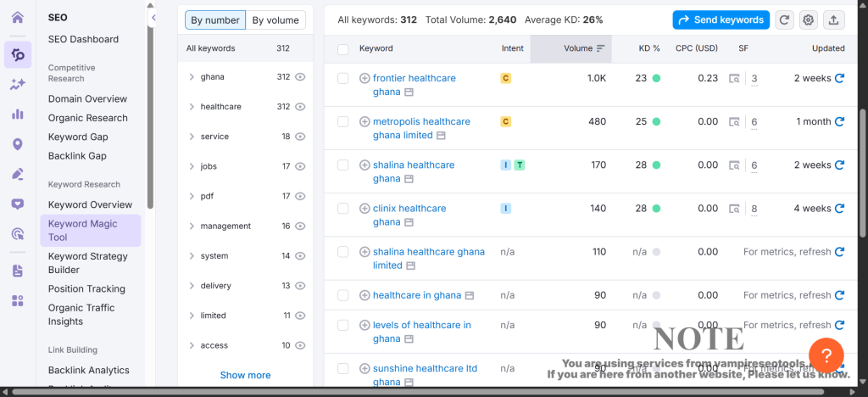Refresh metrics for metropolis healthcare row

click(839, 121)
